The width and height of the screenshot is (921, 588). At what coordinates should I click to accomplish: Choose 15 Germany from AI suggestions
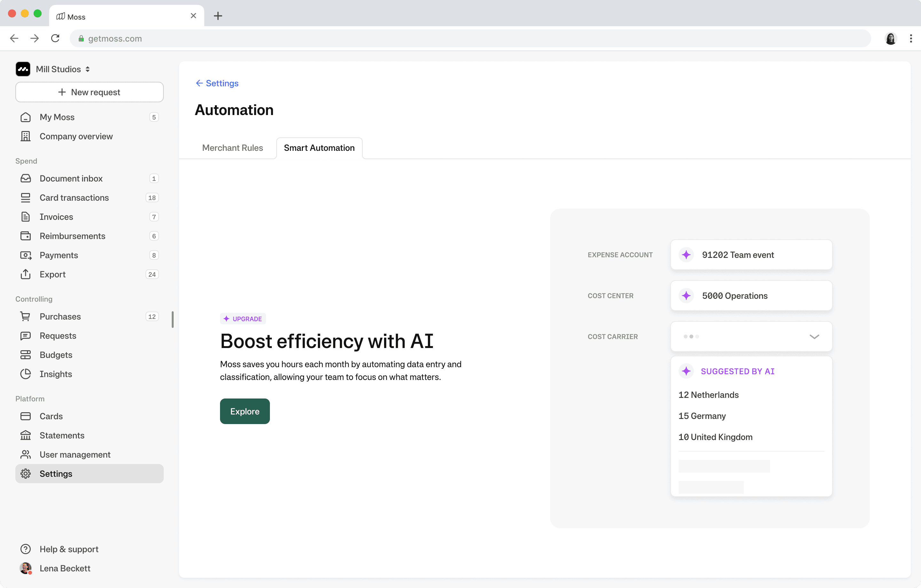click(x=702, y=416)
